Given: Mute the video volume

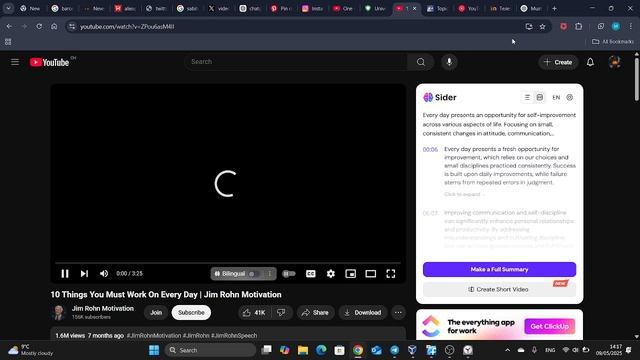Looking at the screenshot, I should point(104,273).
